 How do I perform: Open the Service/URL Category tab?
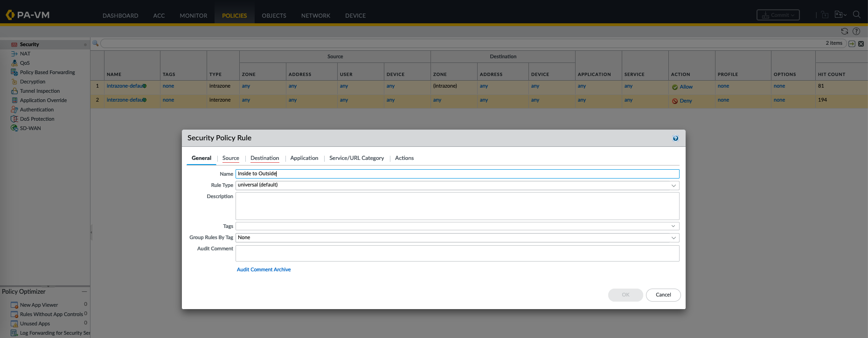[356, 158]
